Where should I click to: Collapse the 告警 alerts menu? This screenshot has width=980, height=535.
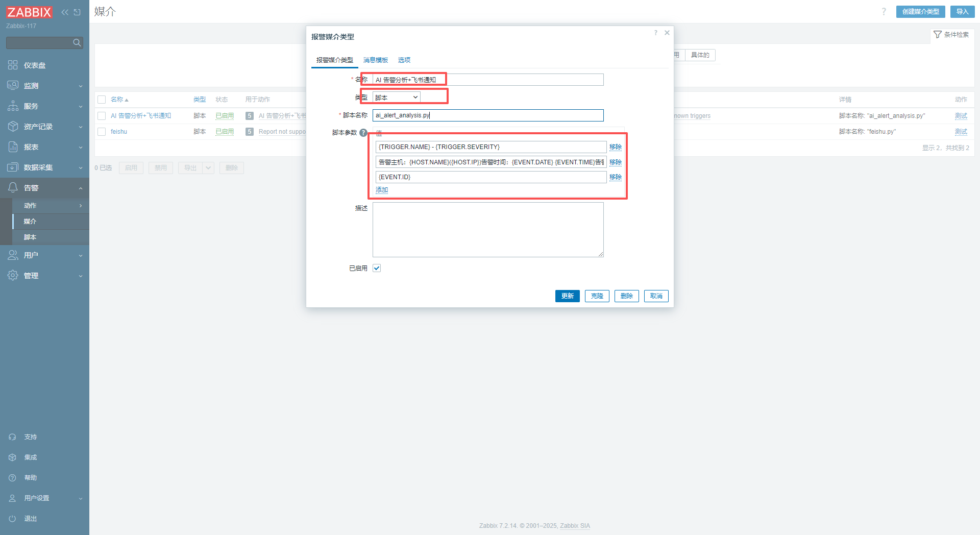pos(44,188)
